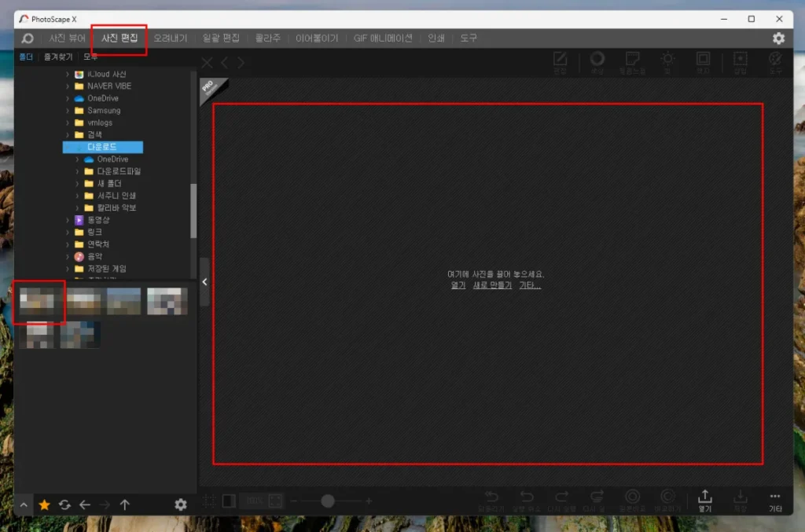Select the first photo thumbnail
805x532 pixels.
[x=39, y=301]
